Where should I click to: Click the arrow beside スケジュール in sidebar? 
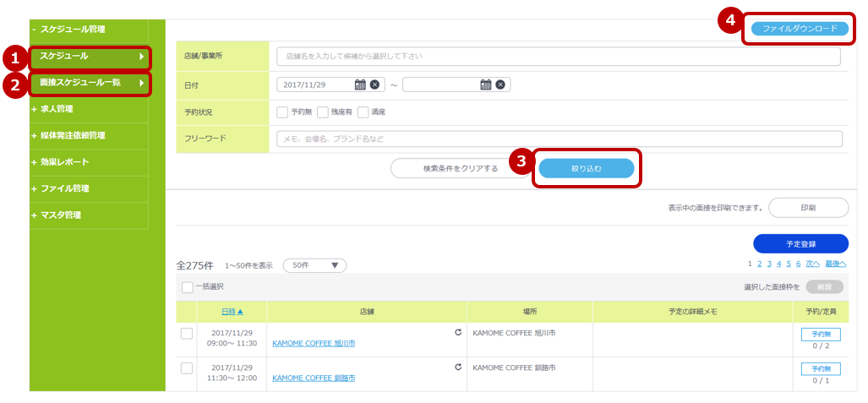tap(141, 57)
